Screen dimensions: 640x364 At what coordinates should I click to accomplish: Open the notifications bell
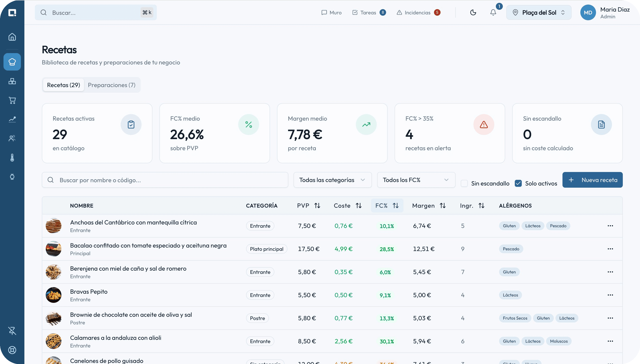[x=493, y=12]
